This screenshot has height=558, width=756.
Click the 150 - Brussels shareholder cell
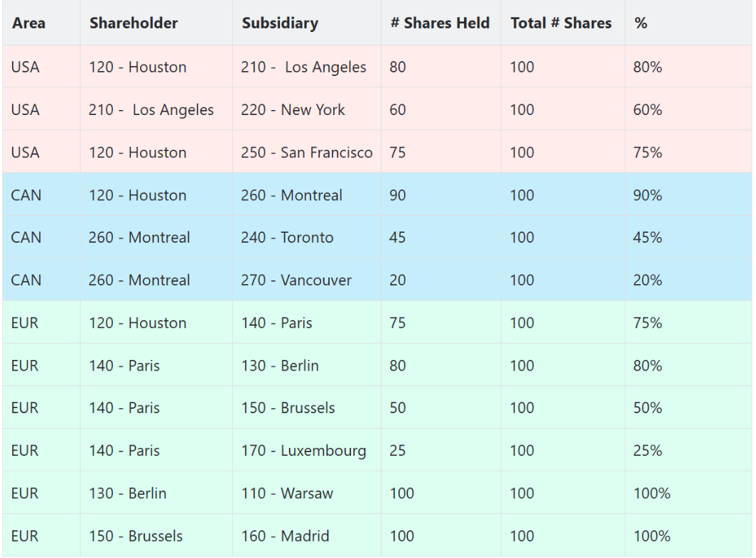[156, 535]
